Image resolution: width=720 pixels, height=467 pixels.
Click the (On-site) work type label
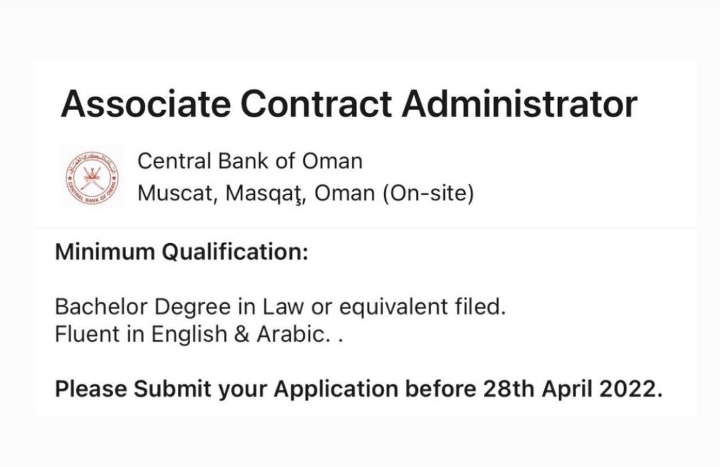point(427,192)
